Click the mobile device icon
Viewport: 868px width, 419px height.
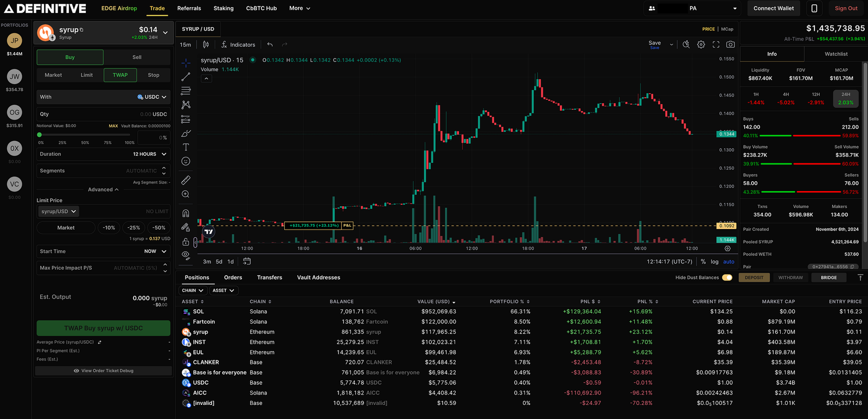pyautogui.click(x=814, y=8)
